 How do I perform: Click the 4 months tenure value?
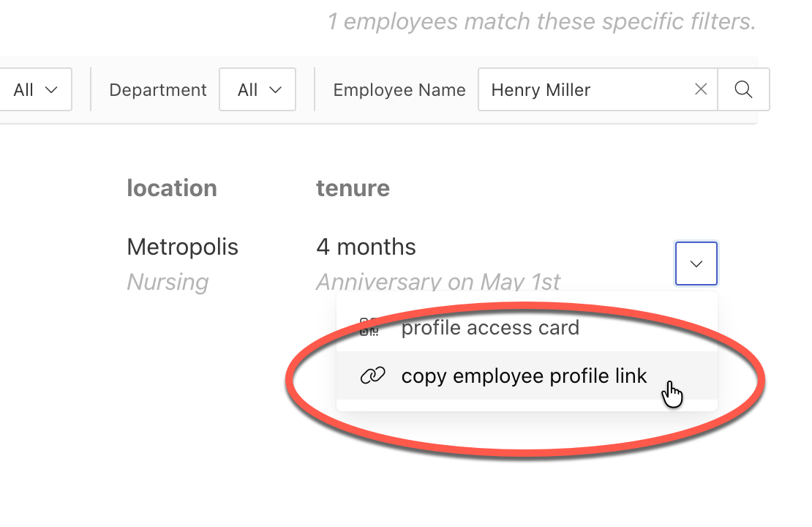(366, 247)
